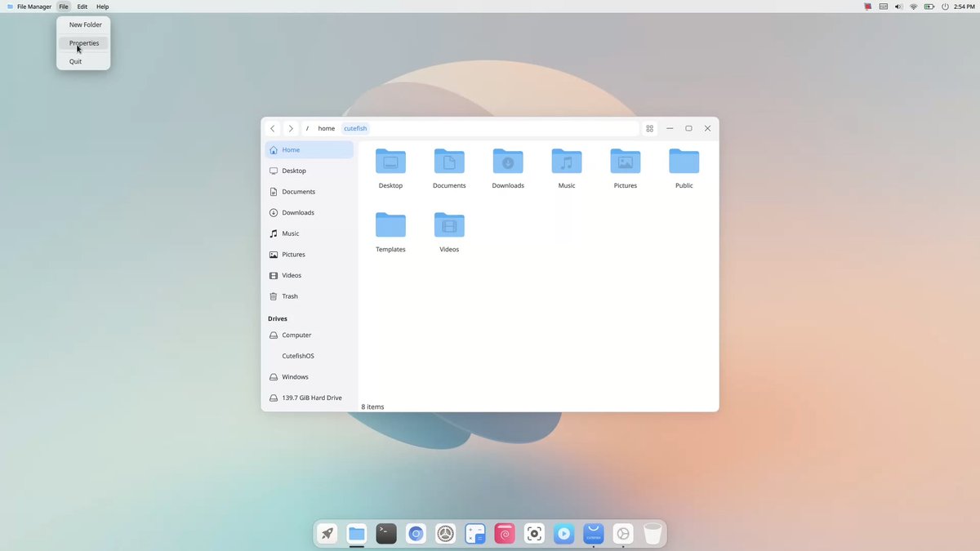Open the Downloads folder icon
The height and width of the screenshot is (551, 980).
point(508,162)
